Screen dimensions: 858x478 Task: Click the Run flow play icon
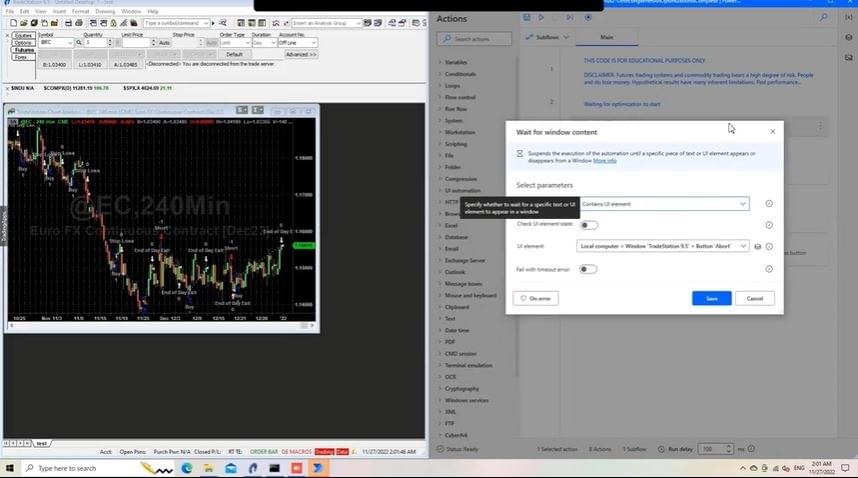pos(542,17)
